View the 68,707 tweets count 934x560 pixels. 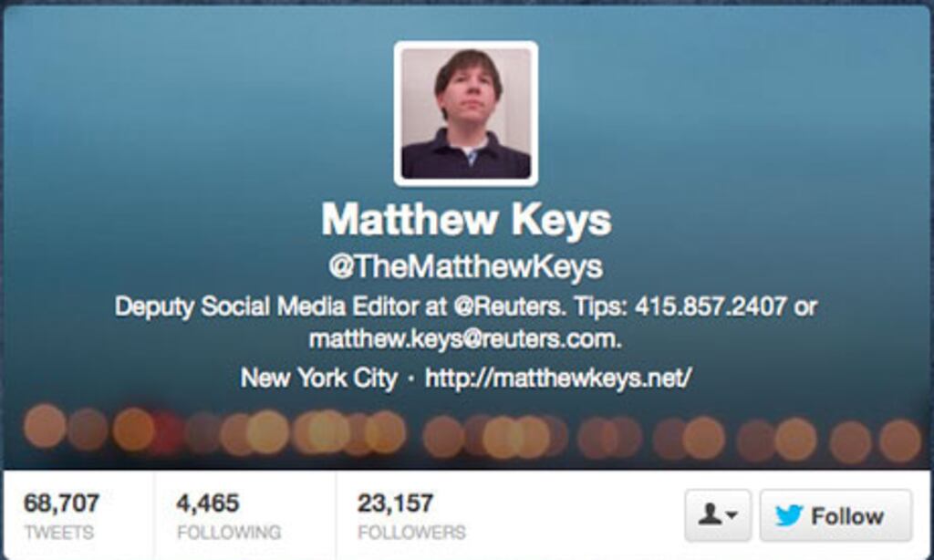coord(61,503)
